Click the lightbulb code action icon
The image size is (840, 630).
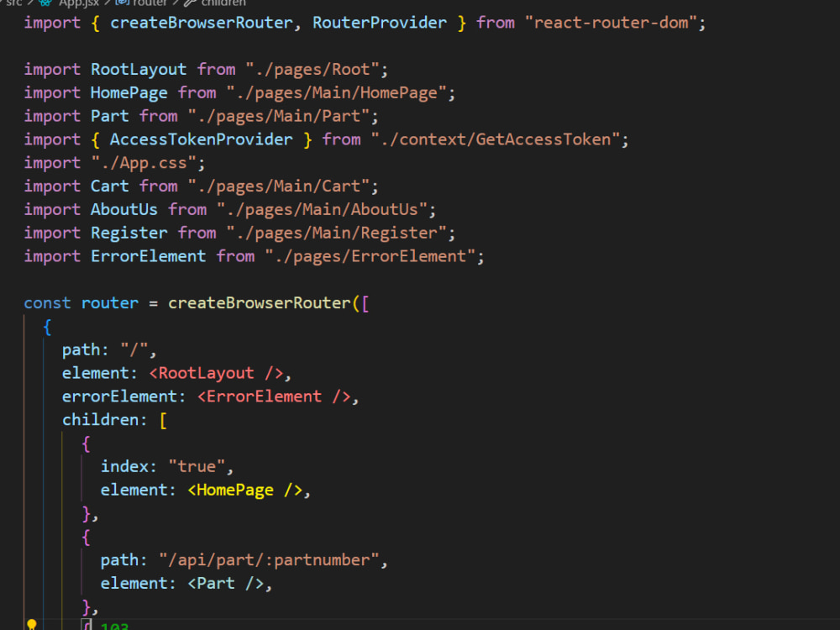pos(32,625)
